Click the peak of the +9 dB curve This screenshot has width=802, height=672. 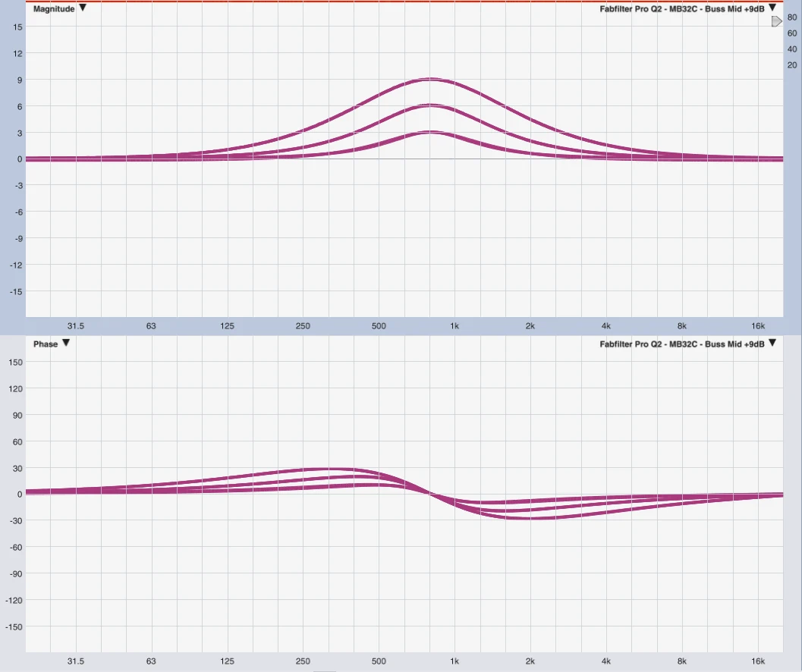(x=431, y=79)
